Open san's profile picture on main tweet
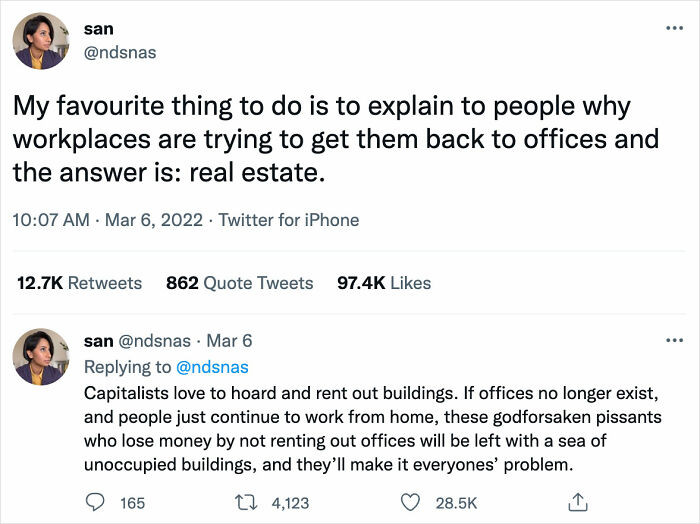Image resolution: width=700 pixels, height=524 pixels. point(41,41)
